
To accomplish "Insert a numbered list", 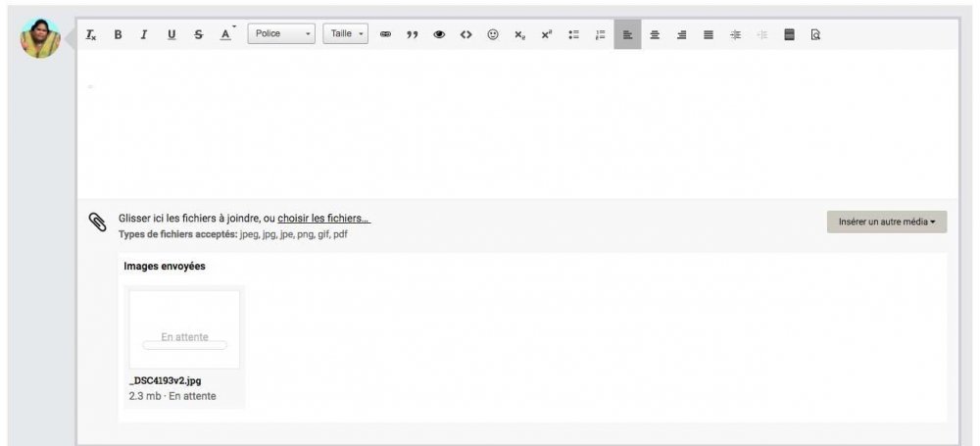I will (x=601, y=35).
